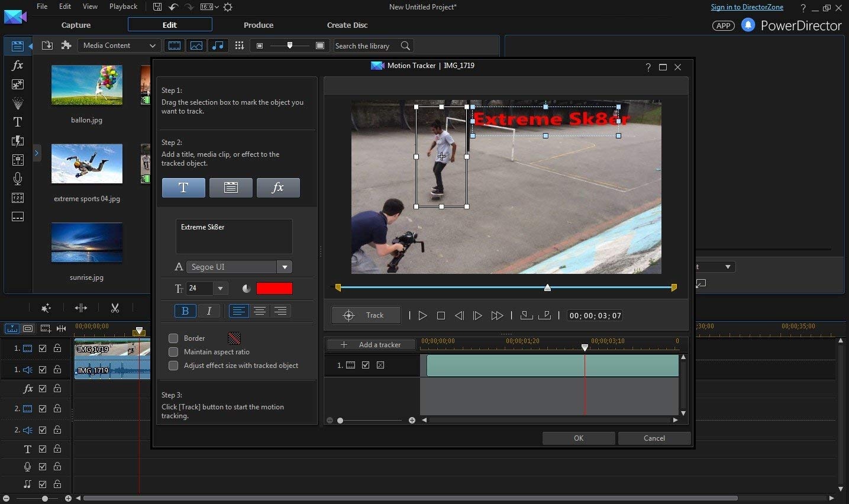Expand the Segoe UI font dropdown

[x=285, y=267]
